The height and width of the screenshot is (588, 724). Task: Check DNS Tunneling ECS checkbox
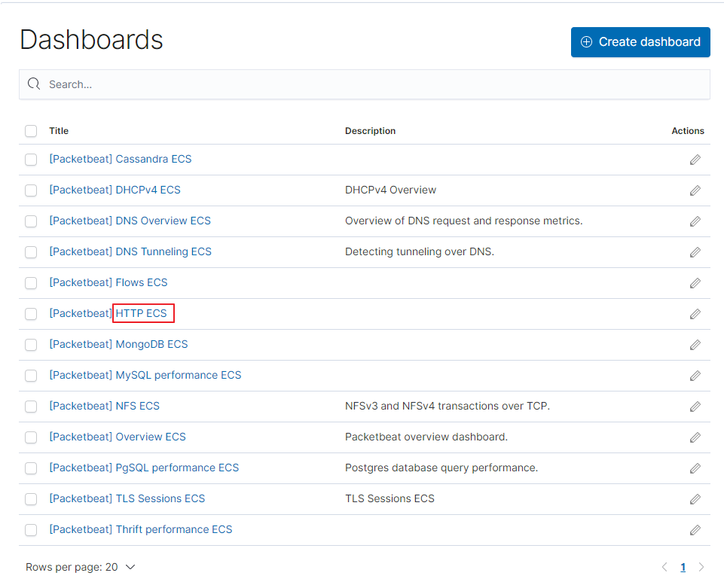(31, 252)
